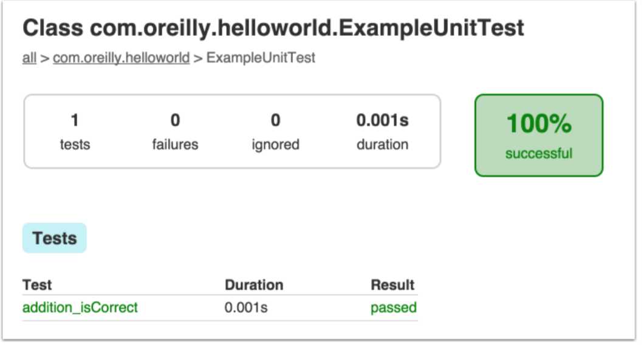The image size is (644, 350).
Task: Open the 'all' breadcrumb link
Action: pyautogui.click(x=29, y=58)
